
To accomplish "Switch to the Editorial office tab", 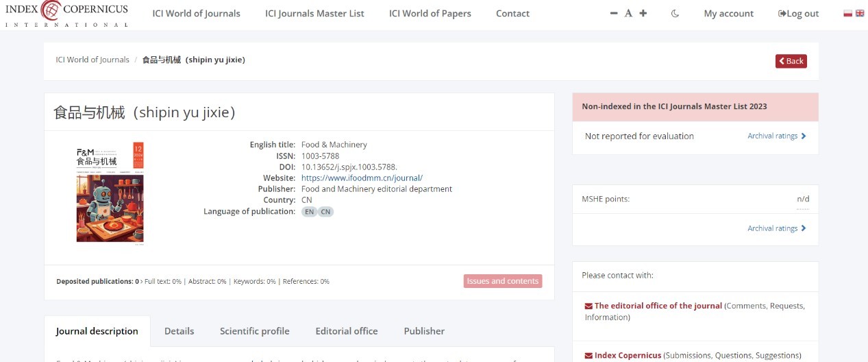I will pyautogui.click(x=347, y=331).
